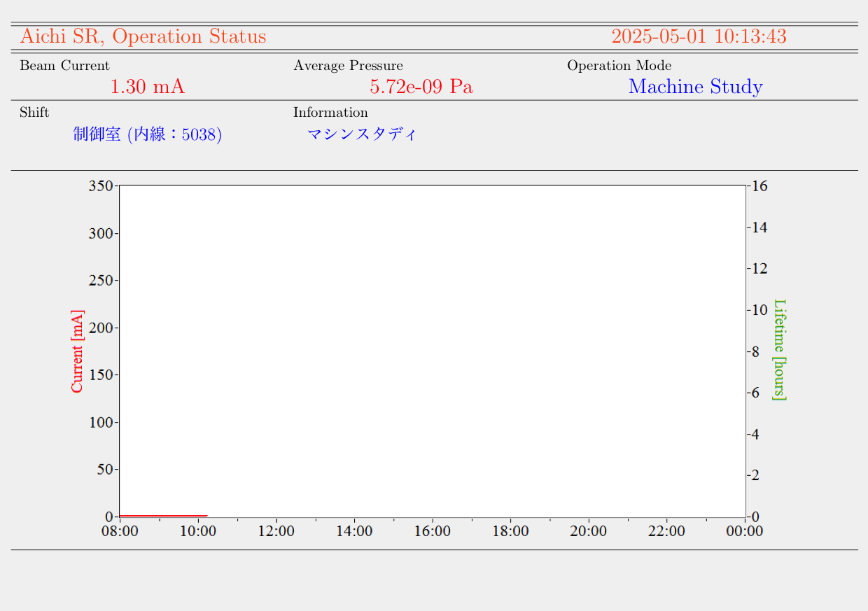This screenshot has height=611, width=868.
Task: Click the 18:00 time axis label
Action: pos(510,531)
